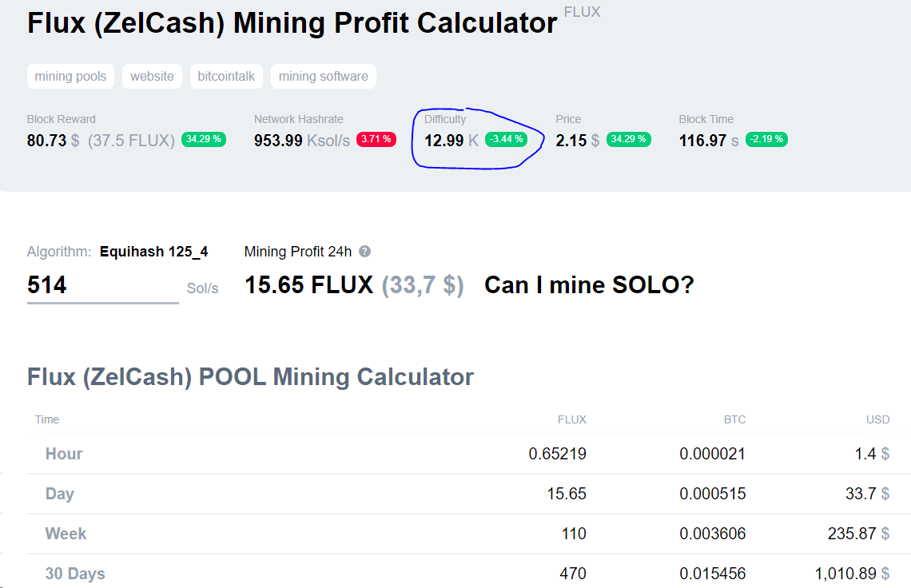Open the mining pools link

70,76
